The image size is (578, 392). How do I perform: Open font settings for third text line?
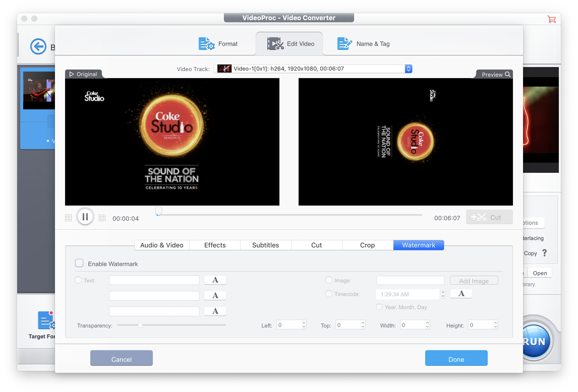click(x=215, y=311)
